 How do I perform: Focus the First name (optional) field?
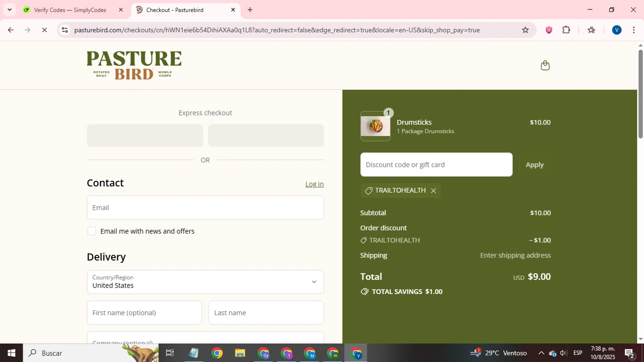coord(144,313)
